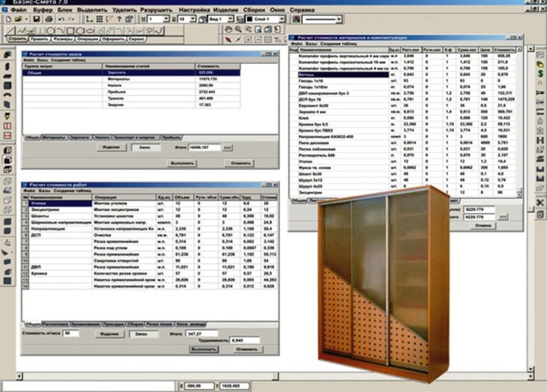This screenshot has width=547, height=392.
Task: Click the Стоимость н/часа input field
Action: (70, 334)
